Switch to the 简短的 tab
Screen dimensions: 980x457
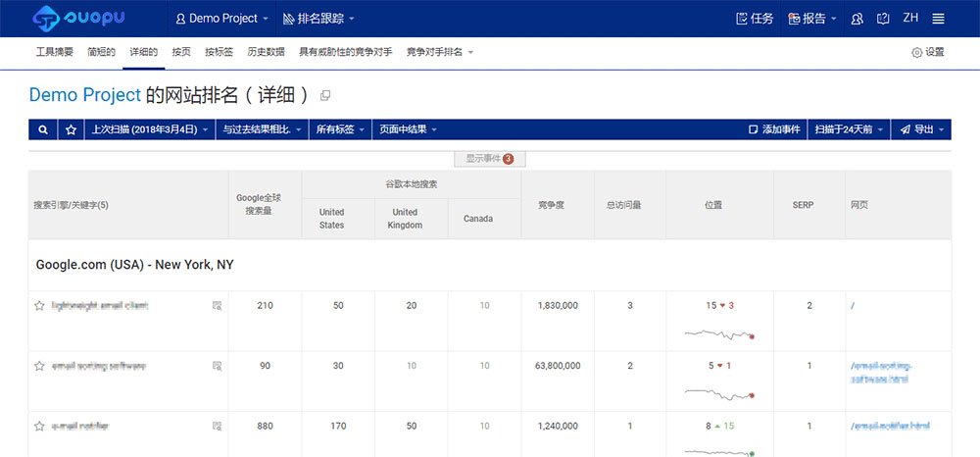(x=101, y=53)
